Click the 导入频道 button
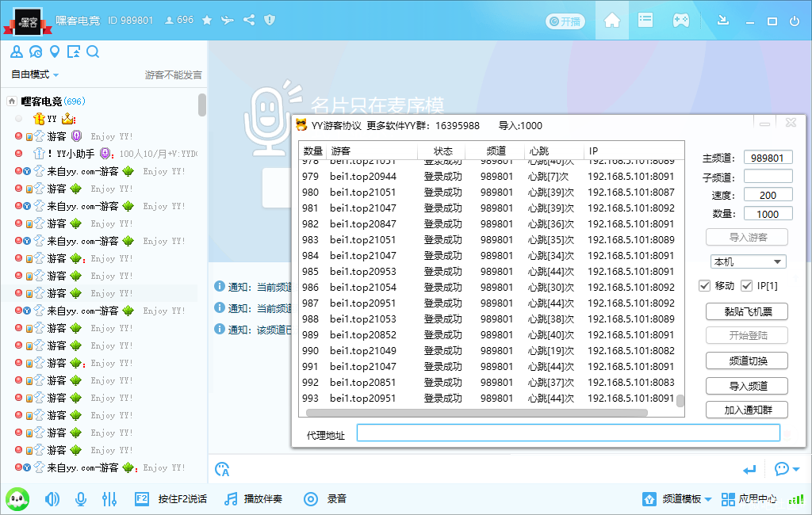Viewport: 812px width, 515px height. 747,386
